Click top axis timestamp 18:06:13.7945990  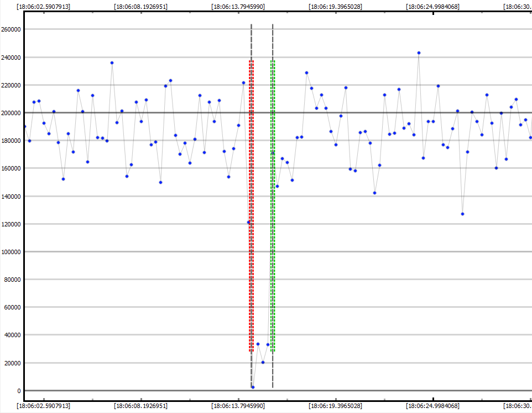pyautogui.click(x=238, y=7)
